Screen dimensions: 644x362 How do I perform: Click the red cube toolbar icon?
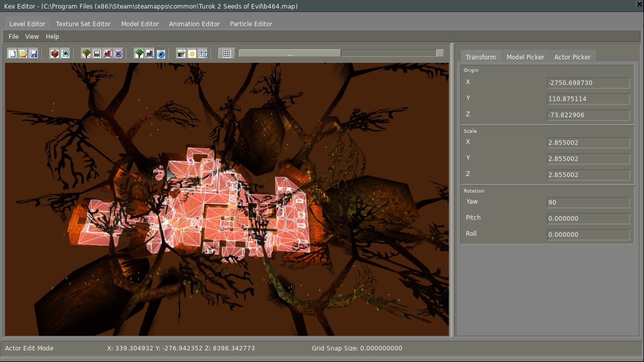tap(55, 54)
